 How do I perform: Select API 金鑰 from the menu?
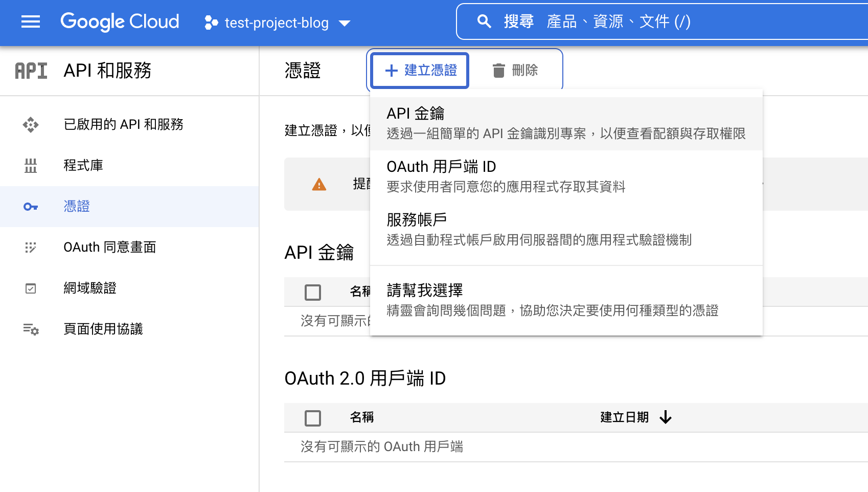coord(566,123)
